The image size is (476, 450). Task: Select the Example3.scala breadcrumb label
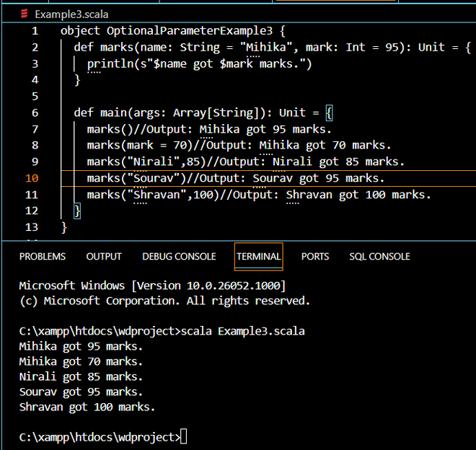pyautogui.click(x=71, y=14)
